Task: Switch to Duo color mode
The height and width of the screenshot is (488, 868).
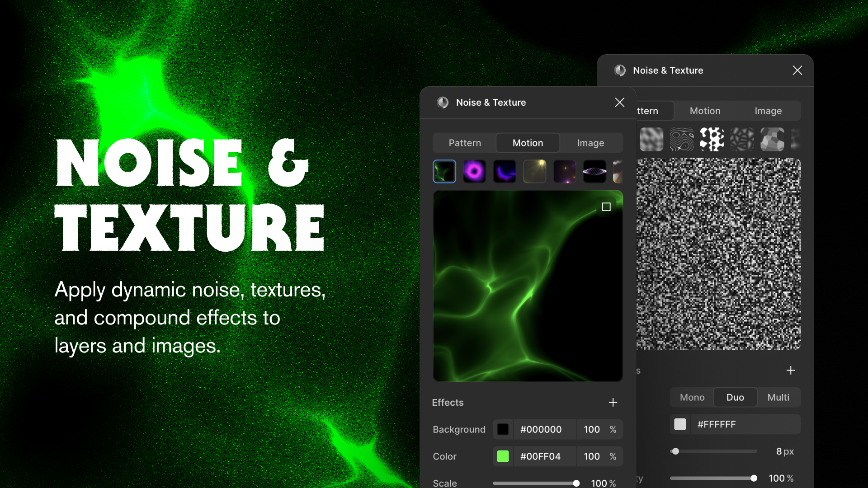Action: click(735, 397)
